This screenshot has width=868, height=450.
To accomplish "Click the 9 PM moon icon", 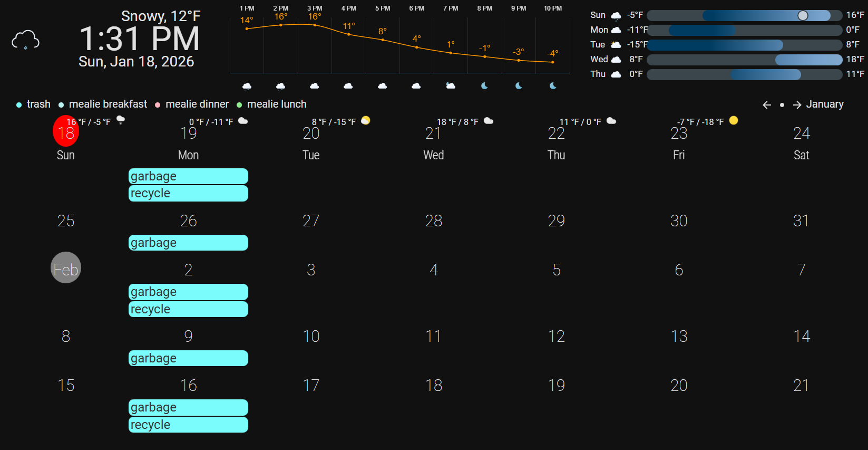I will click(519, 85).
